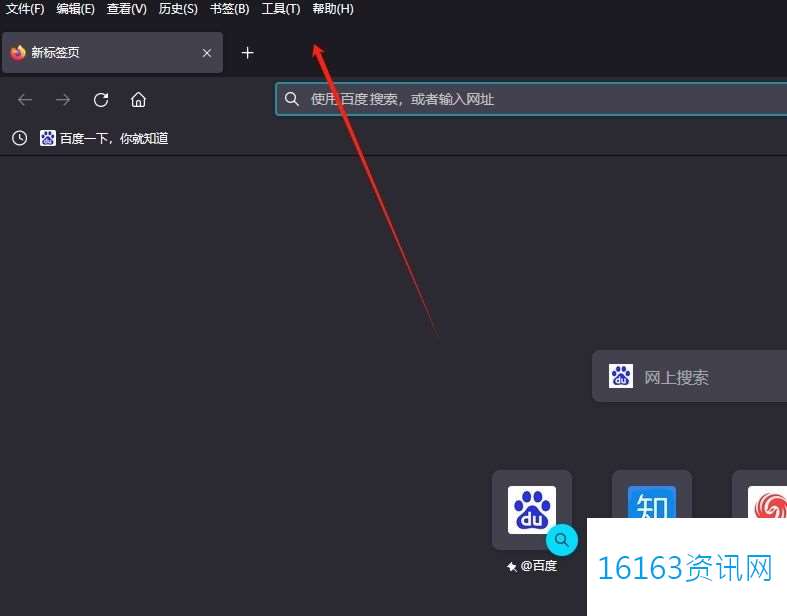Click the address bar magnifier icon

pyautogui.click(x=292, y=99)
